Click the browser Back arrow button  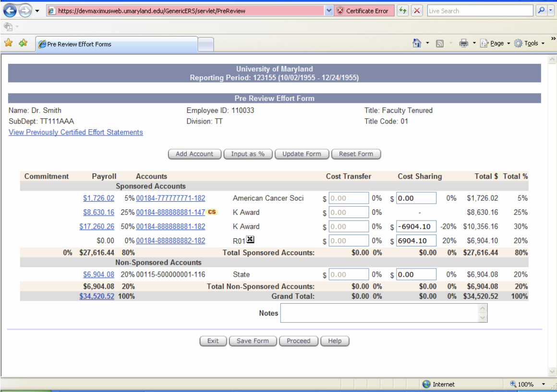tap(10, 11)
